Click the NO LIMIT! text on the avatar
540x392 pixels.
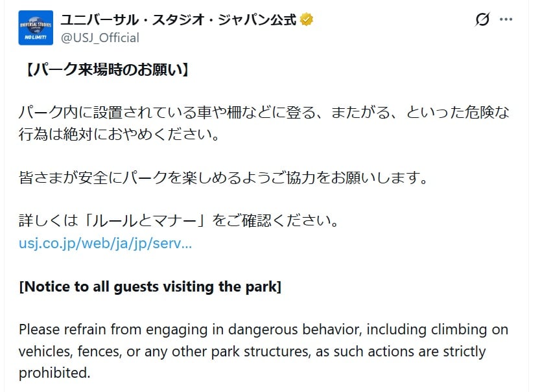(x=36, y=38)
